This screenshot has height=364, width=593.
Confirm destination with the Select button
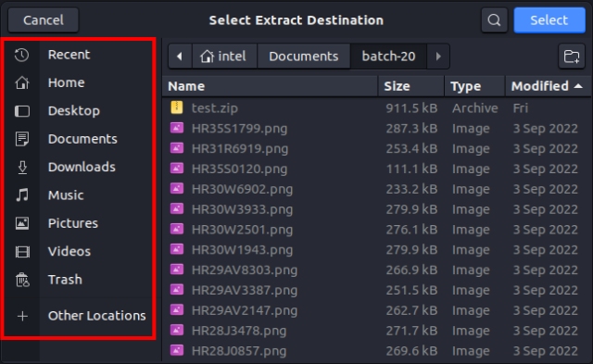[x=549, y=20]
